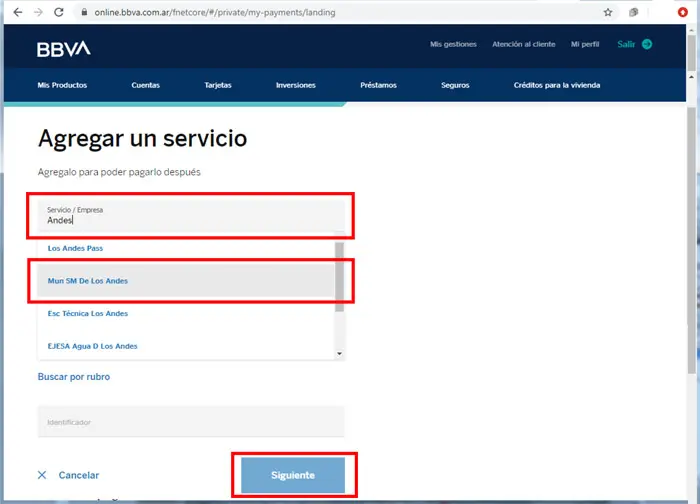
Task: Click suggestion list down scroll arrow
Action: click(x=340, y=354)
